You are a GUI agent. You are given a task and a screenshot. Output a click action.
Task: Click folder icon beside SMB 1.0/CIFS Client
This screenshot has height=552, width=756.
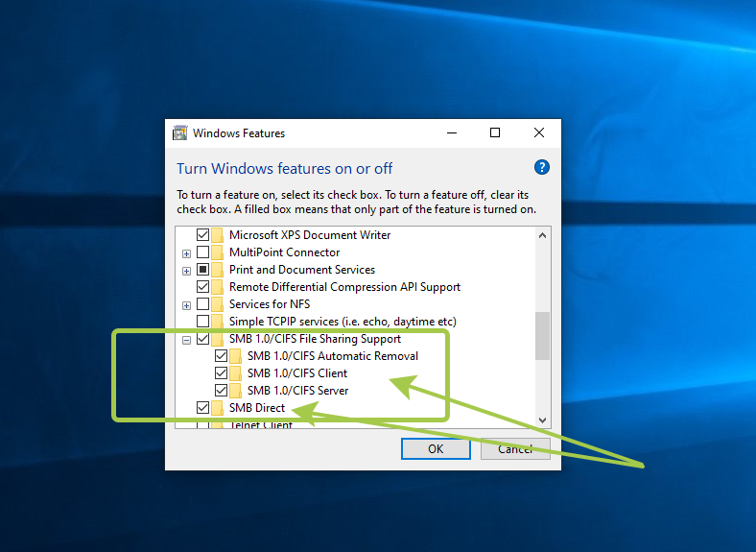[236, 373]
